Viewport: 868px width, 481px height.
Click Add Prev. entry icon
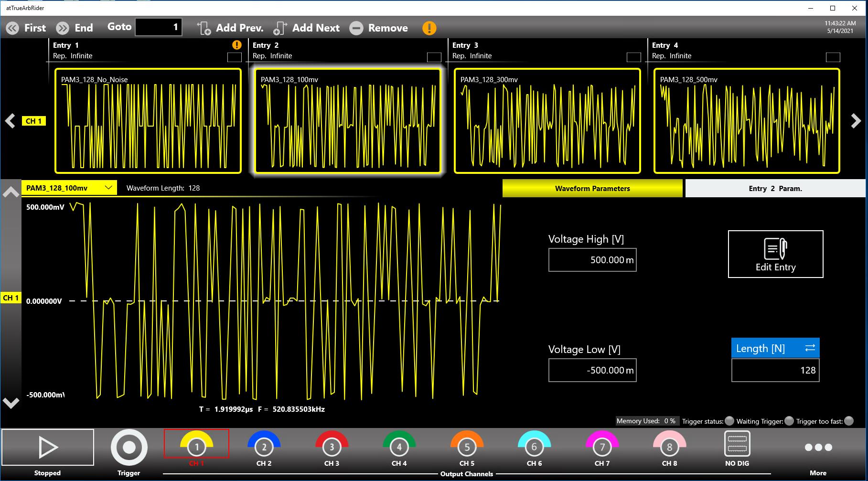point(204,28)
